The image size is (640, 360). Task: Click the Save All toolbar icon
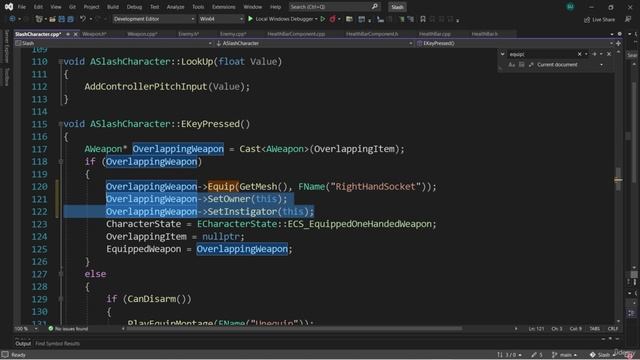pyautogui.click(x=70, y=19)
